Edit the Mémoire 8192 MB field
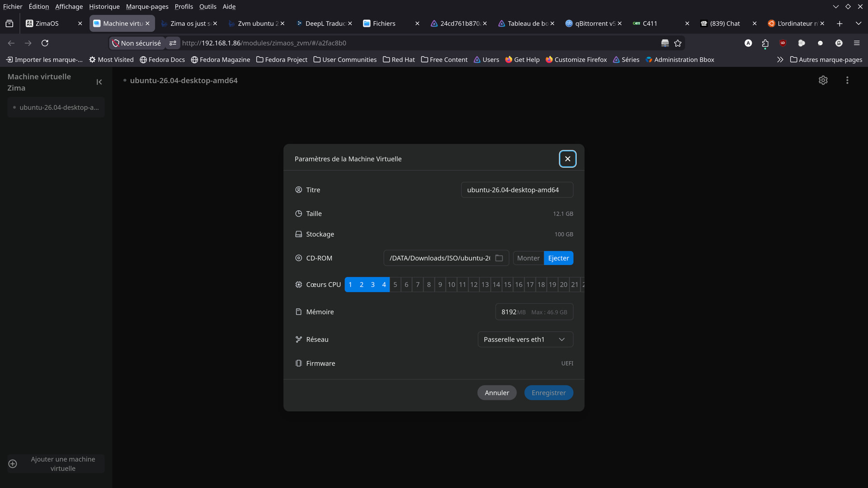The width and height of the screenshot is (868, 488). (x=534, y=312)
